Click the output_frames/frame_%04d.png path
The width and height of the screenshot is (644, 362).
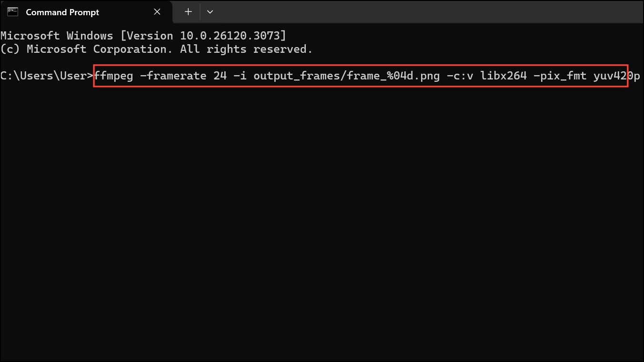[x=346, y=76]
